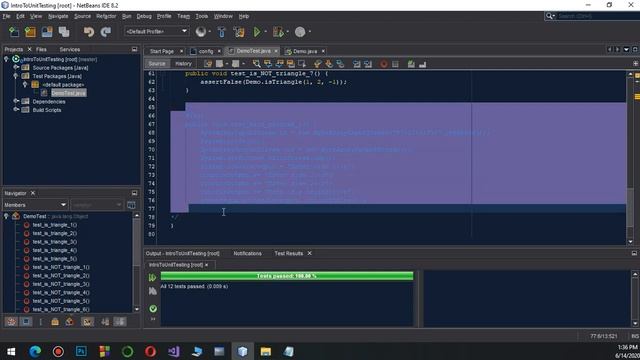The width and height of the screenshot is (640, 360).
Task: Expand the Build Scripts node
Action: pos(16,110)
